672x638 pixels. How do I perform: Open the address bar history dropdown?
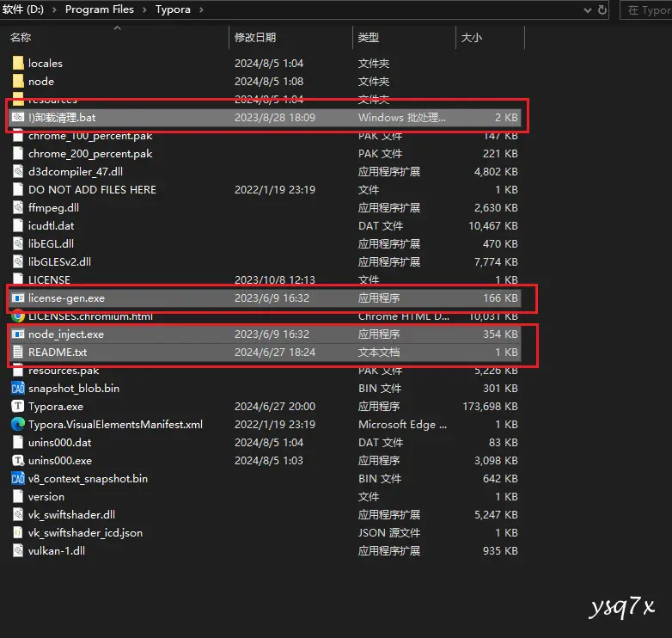[588, 9]
